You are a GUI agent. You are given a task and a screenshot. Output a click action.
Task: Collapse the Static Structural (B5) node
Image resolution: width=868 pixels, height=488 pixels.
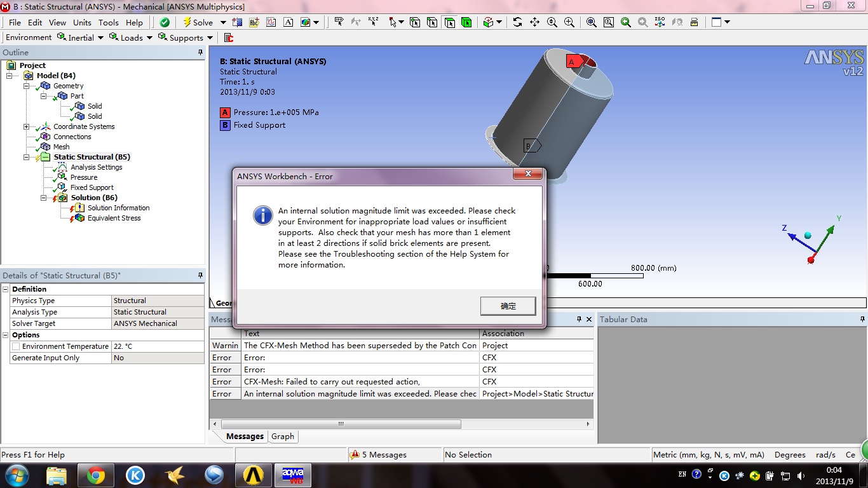click(x=27, y=157)
